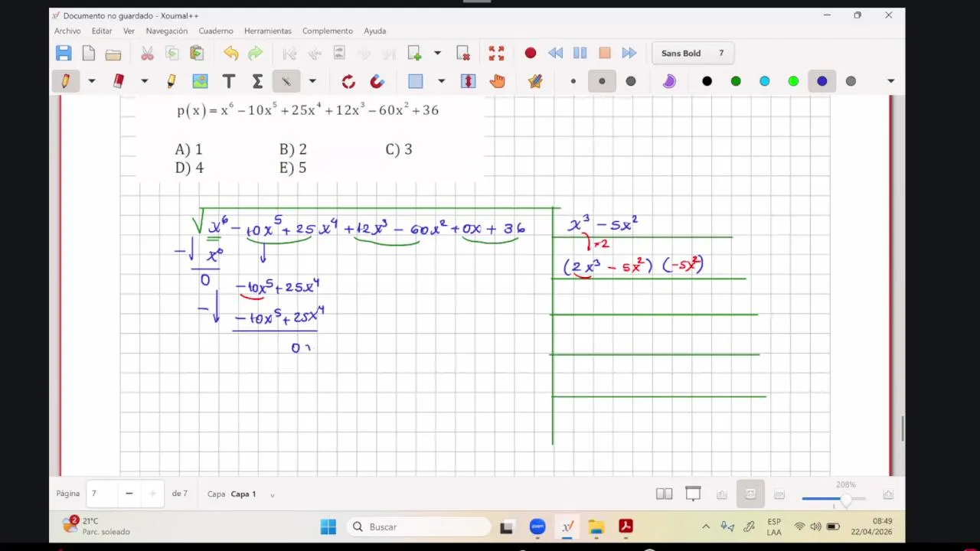
Task: Choose fine pen thickness
Action: coord(573,81)
